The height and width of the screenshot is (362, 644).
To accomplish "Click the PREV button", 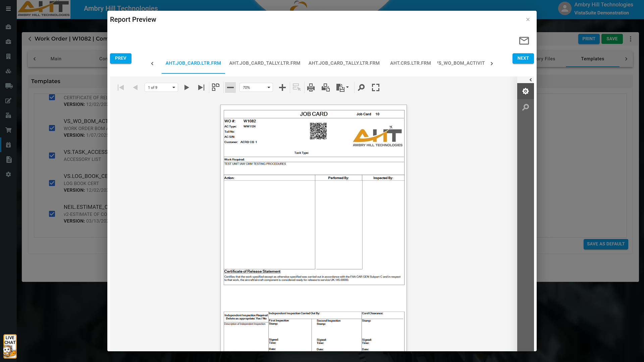I will 121,58.
